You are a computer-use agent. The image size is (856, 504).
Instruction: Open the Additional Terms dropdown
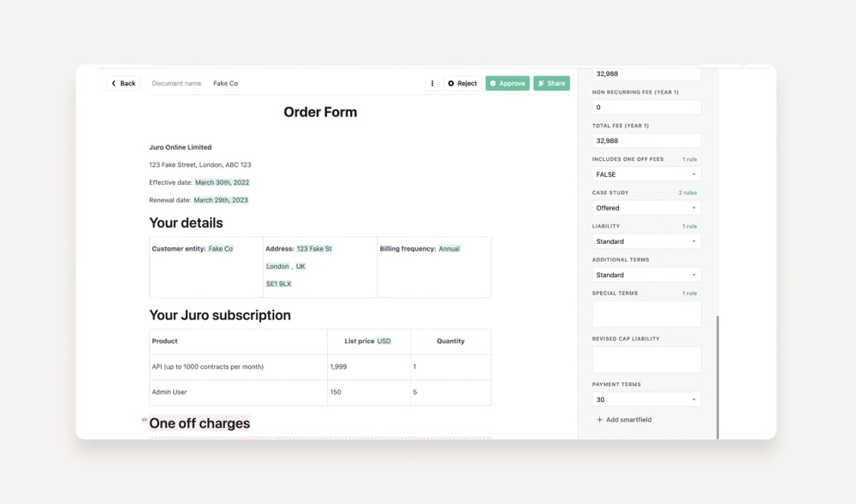click(x=646, y=275)
